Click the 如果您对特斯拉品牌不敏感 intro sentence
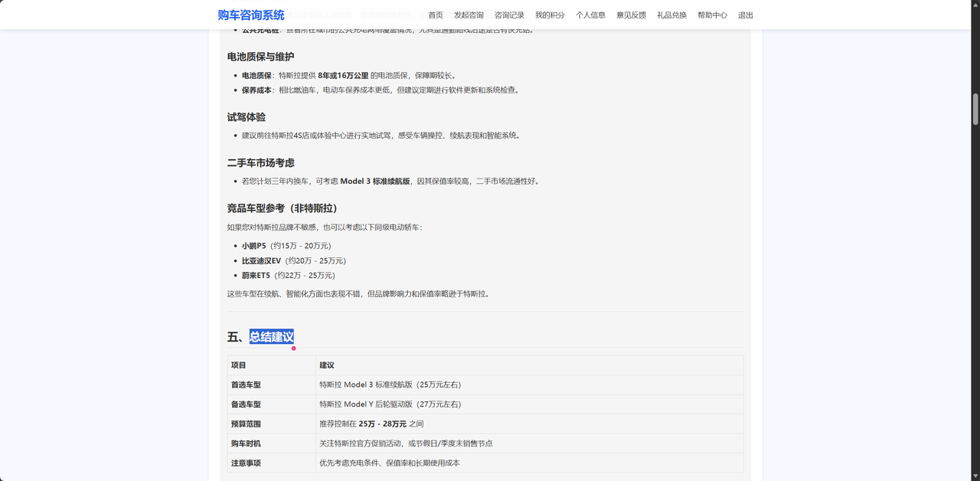This screenshot has height=481, width=980. pos(325,227)
